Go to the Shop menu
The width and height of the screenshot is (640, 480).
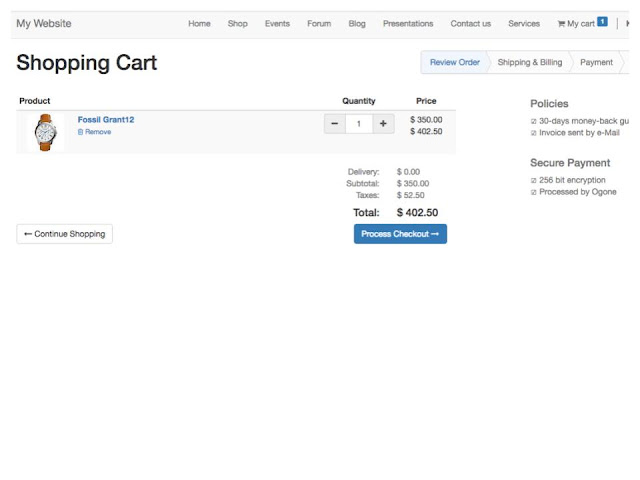click(x=237, y=23)
